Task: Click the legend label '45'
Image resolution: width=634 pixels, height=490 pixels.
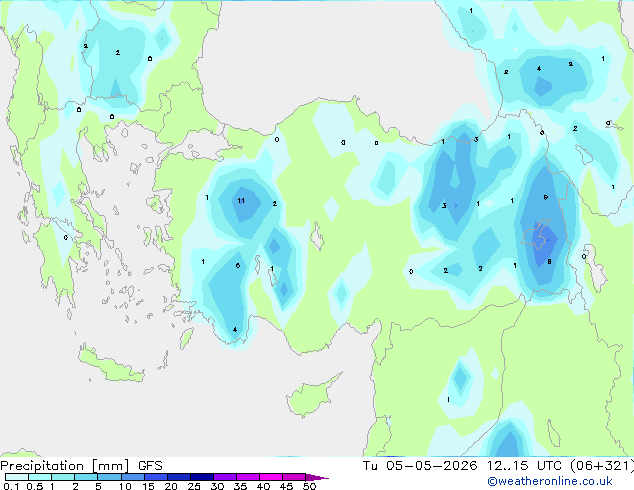Action: click(x=286, y=486)
